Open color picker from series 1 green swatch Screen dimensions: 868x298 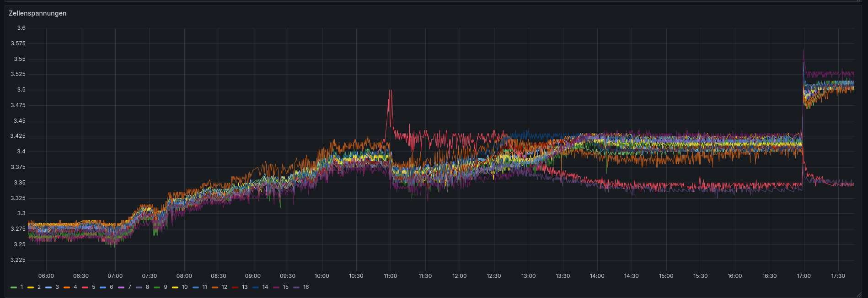tap(14, 287)
